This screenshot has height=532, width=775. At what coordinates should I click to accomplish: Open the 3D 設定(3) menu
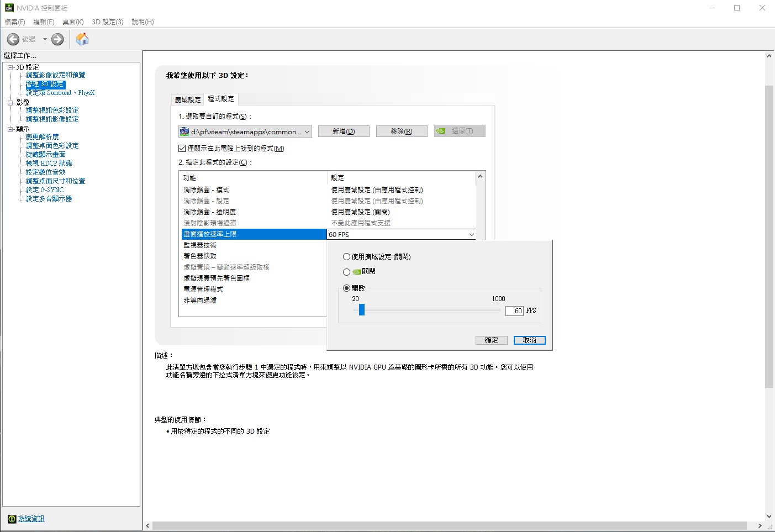point(108,22)
